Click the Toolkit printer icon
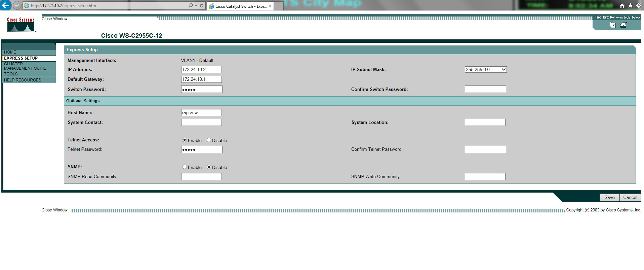 pyautogui.click(x=623, y=25)
